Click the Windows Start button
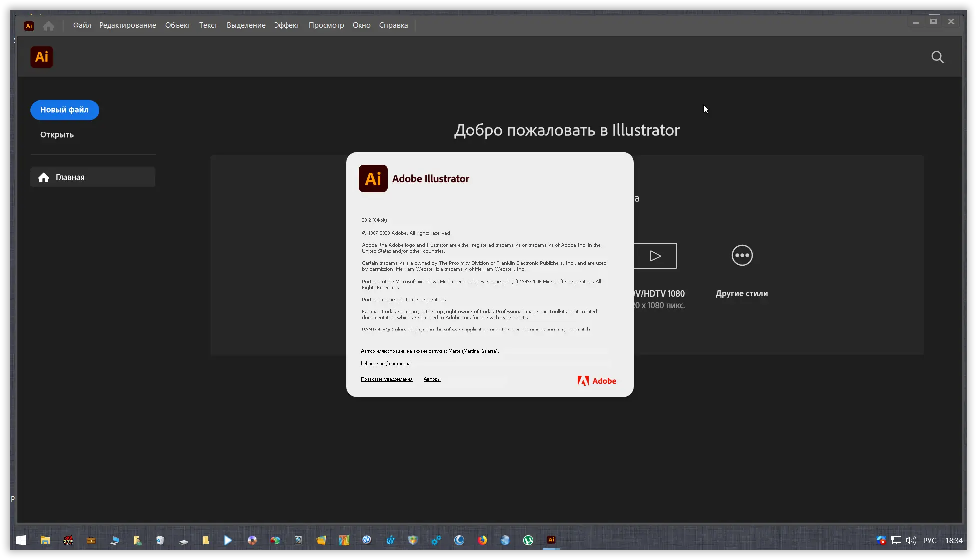 click(21, 540)
